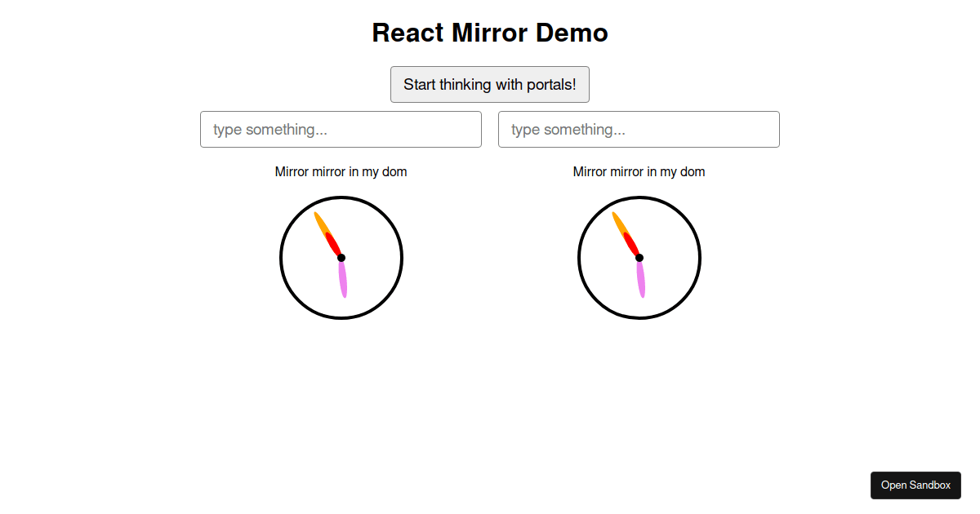Click the right Mirror mirror in my dom label
The image size is (980, 514).
coord(639,172)
